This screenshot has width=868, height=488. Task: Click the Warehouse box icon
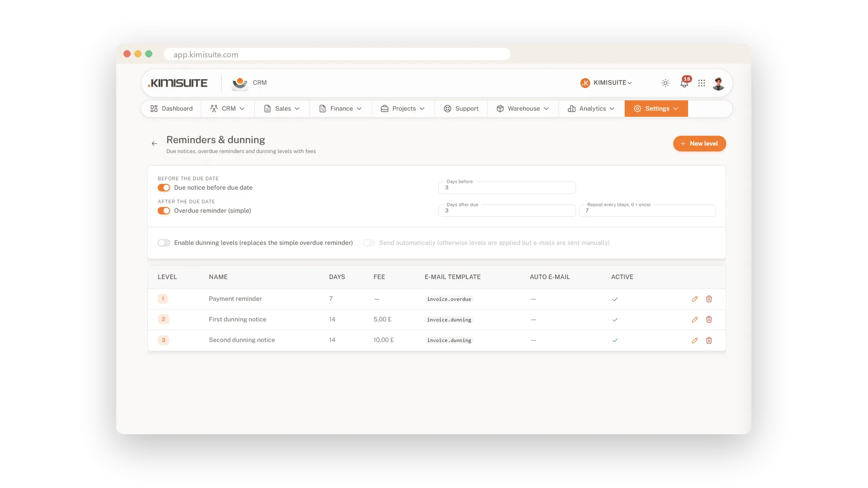pos(500,108)
